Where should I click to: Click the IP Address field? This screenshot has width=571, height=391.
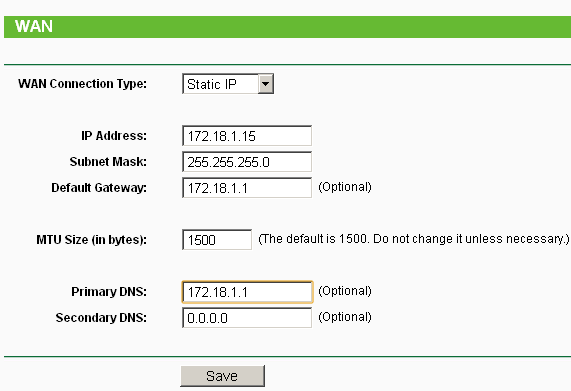click(247, 136)
